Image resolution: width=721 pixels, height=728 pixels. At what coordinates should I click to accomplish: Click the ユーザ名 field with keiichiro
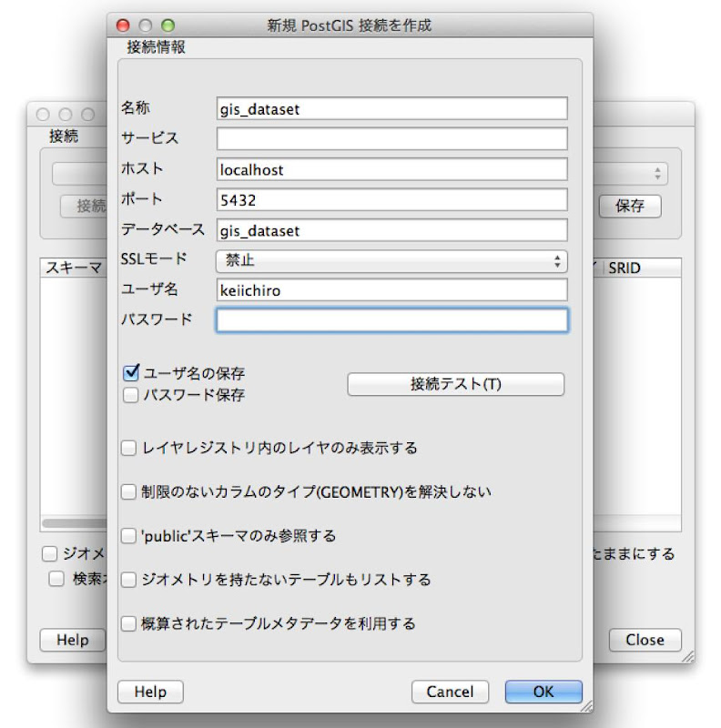[391, 290]
